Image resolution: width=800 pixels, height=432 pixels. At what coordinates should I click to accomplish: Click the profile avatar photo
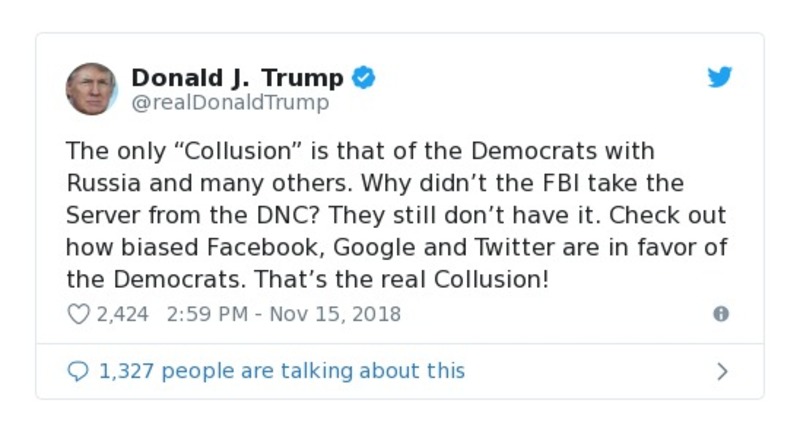(x=92, y=89)
